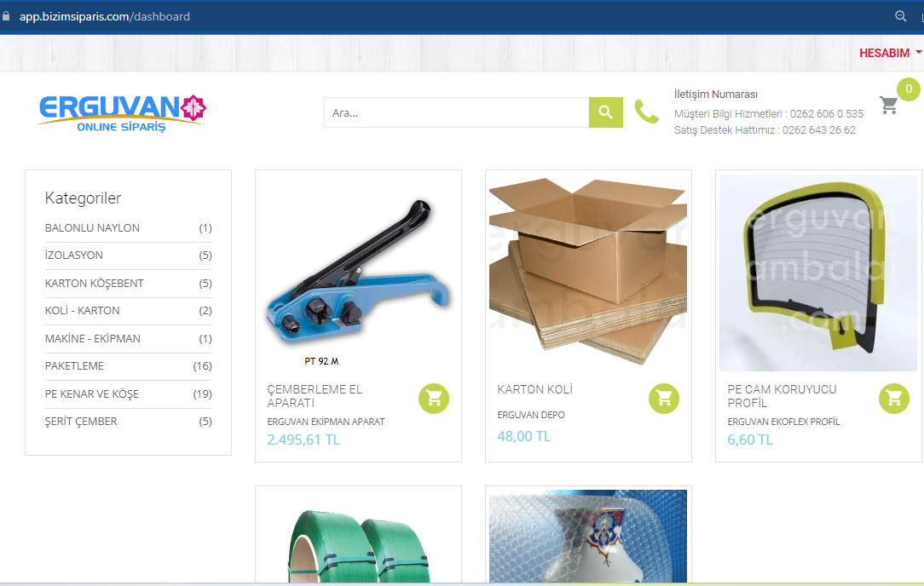
Task: Open the green strapping roll image
Action: (x=358, y=537)
